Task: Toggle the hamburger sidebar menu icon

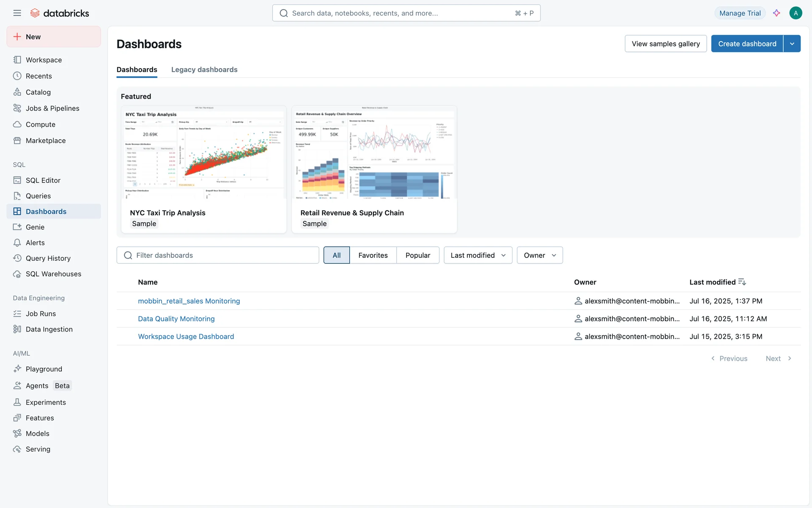Action: tap(17, 13)
